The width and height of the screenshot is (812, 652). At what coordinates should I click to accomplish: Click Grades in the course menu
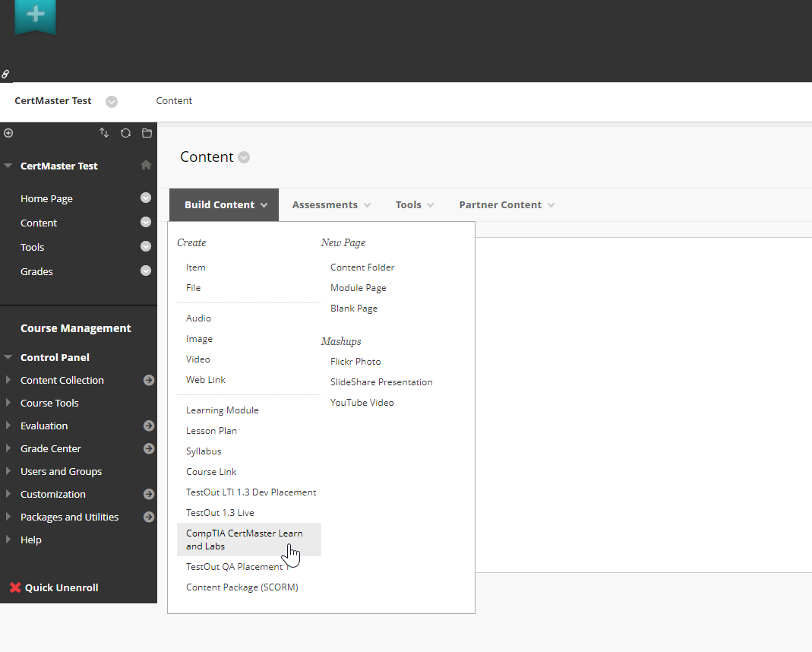click(36, 271)
